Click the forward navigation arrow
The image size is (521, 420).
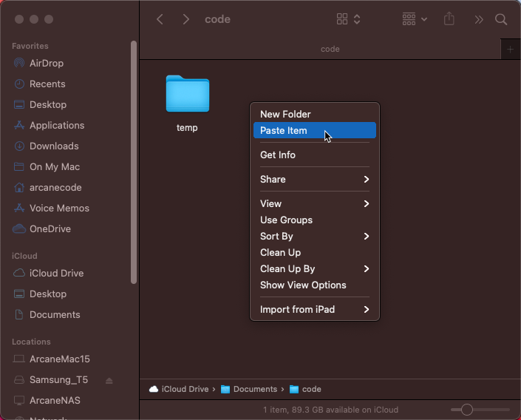point(186,19)
